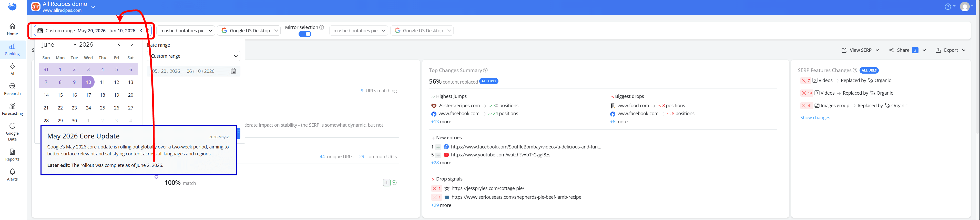
Task: Click Show changes link
Action: coord(815,118)
